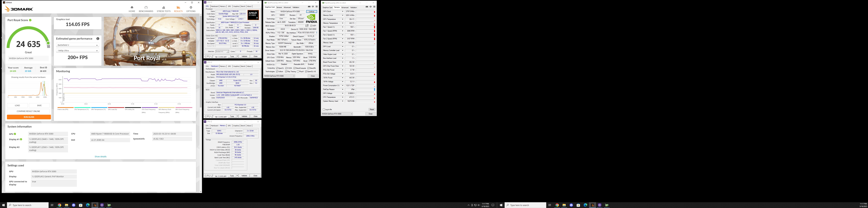868x208 pixels.
Task: Toggle the OpenCL checkbox
Action: point(277,68)
